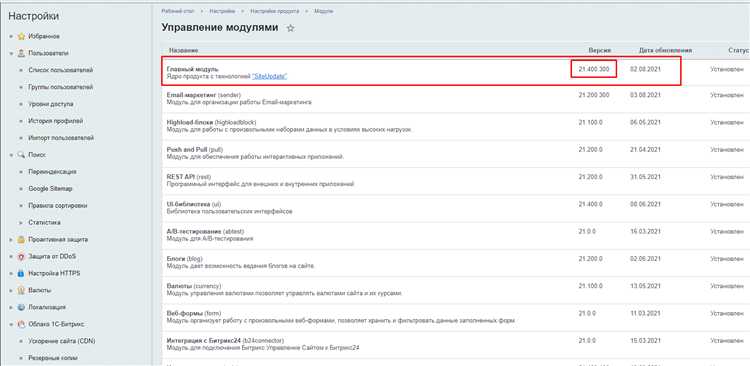Click Настройки sidebar heading
The image size is (750, 366).
(33, 16)
